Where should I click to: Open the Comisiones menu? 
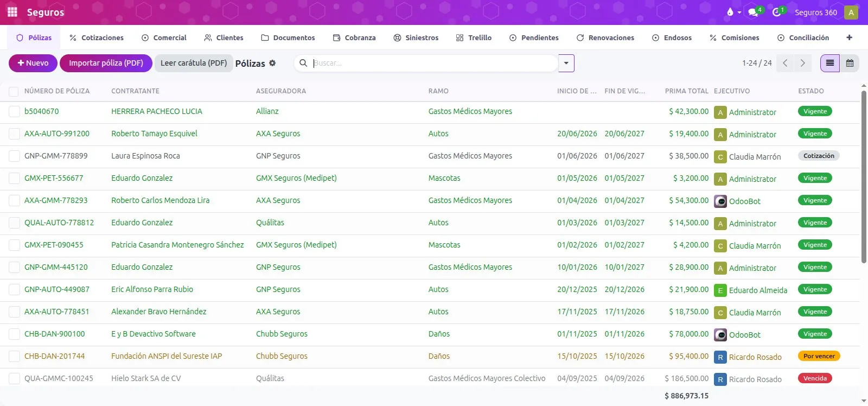pos(735,37)
